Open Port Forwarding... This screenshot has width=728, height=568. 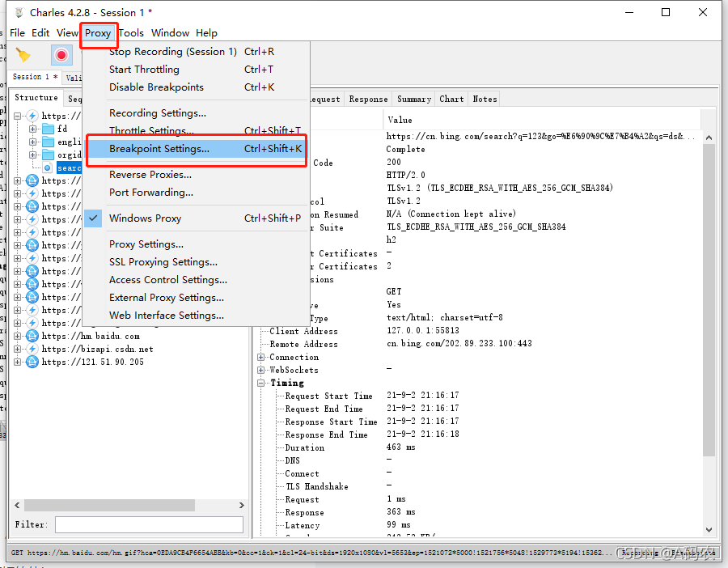point(196,193)
